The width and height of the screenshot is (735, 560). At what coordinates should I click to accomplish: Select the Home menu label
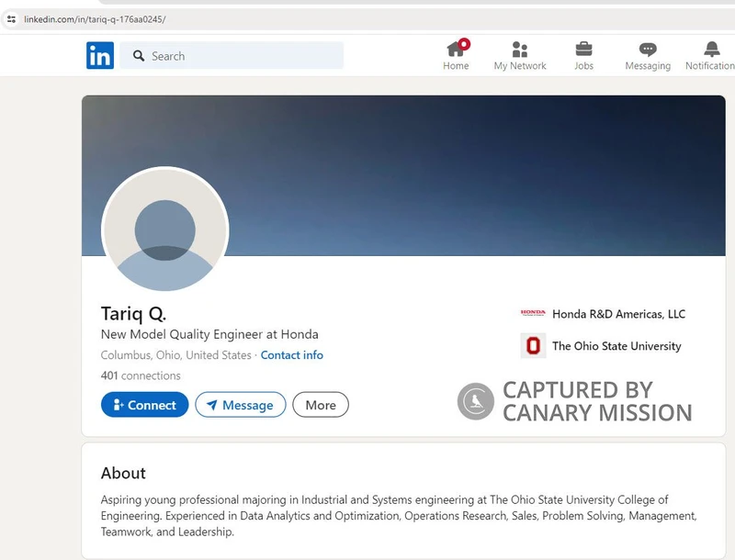click(x=456, y=66)
